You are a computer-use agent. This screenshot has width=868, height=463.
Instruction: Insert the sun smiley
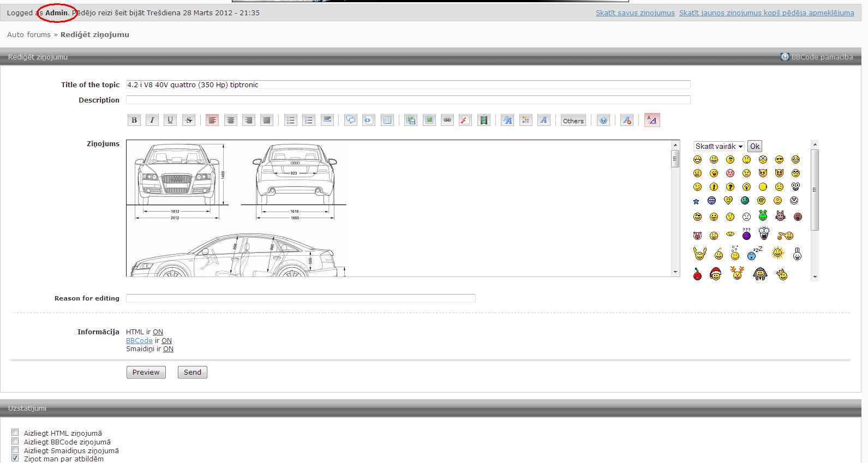(778, 252)
